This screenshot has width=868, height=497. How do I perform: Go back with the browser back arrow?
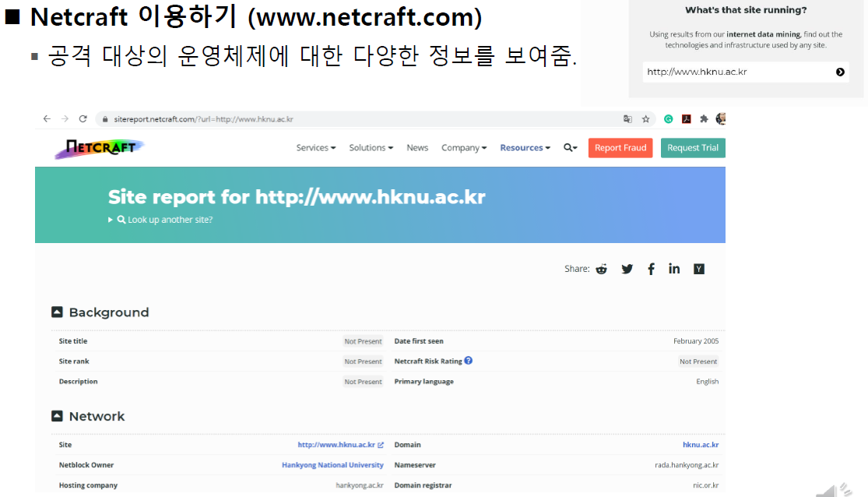(47, 118)
